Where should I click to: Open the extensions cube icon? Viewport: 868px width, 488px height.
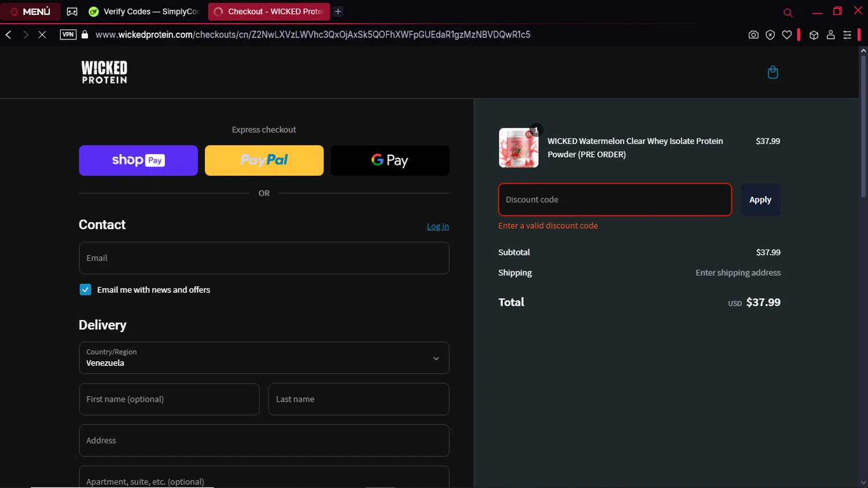[x=814, y=35]
